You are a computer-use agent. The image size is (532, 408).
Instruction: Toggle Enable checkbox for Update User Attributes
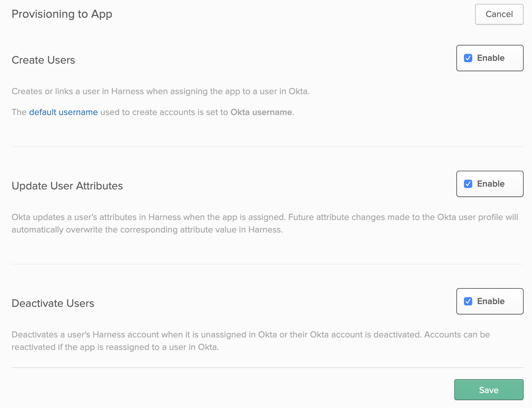[468, 184]
